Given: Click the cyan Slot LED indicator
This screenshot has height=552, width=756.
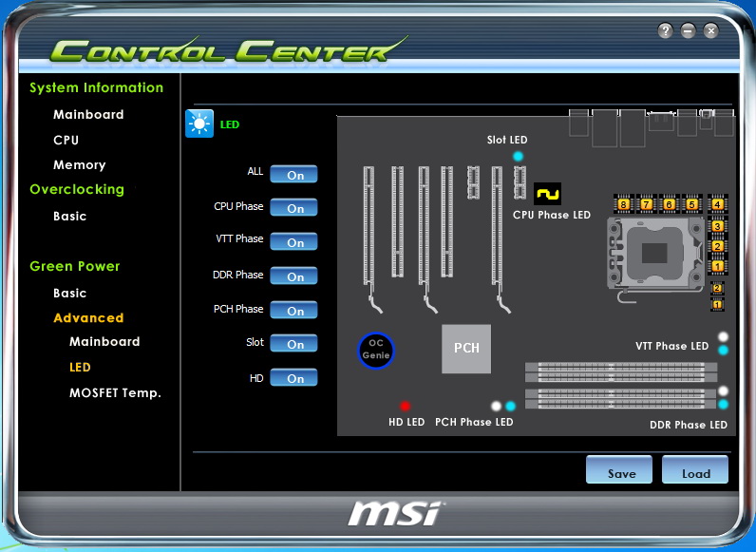Looking at the screenshot, I should coord(518,156).
